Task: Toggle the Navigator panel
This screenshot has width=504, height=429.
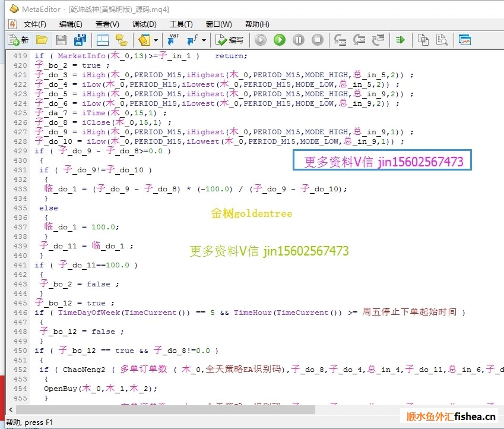Action: tap(103, 40)
